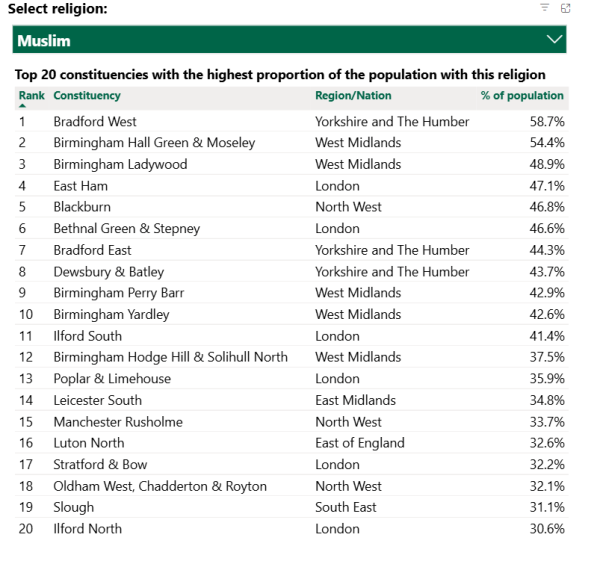Image resolution: width=600 pixels, height=561 pixels.
Task: Expand the Muslim religion dropdown chevron
Action: pyautogui.click(x=554, y=39)
